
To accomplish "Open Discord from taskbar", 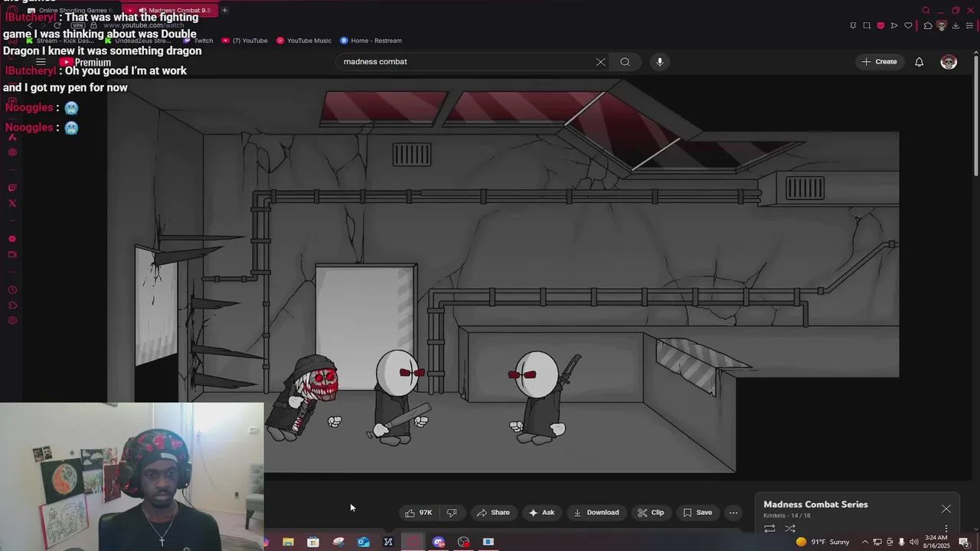I will (439, 542).
